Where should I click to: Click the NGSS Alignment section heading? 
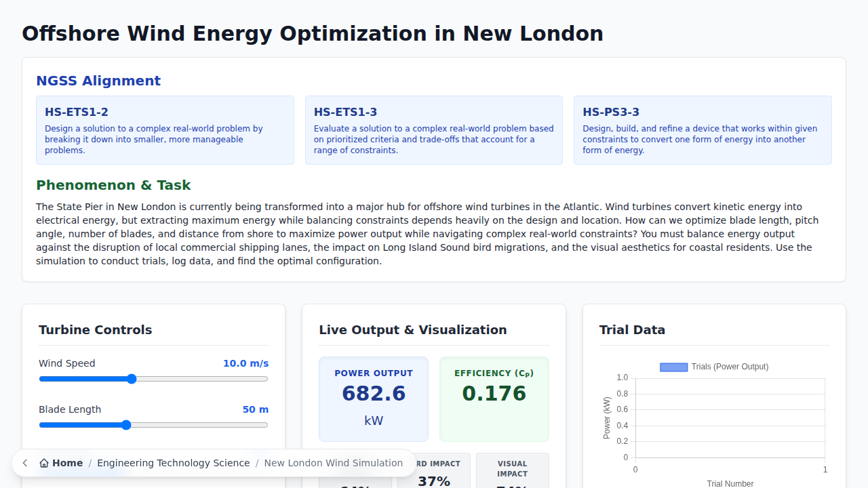pos(98,81)
